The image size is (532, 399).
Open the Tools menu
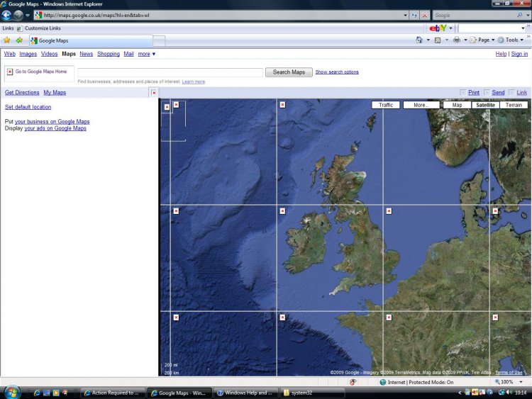click(x=511, y=40)
